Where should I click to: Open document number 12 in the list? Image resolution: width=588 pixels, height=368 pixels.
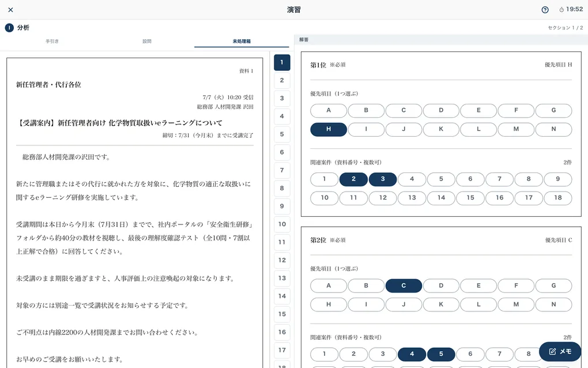click(282, 260)
